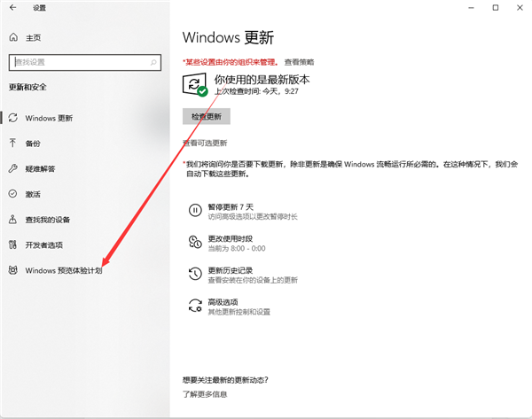Click the clock icon for 更改使用时段

click(x=193, y=243)
